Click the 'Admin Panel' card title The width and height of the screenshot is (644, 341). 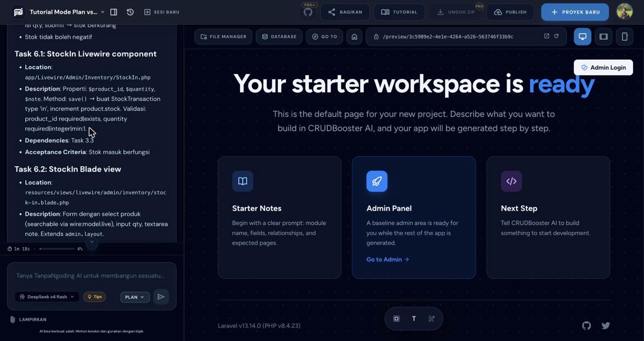click(389, 208)
